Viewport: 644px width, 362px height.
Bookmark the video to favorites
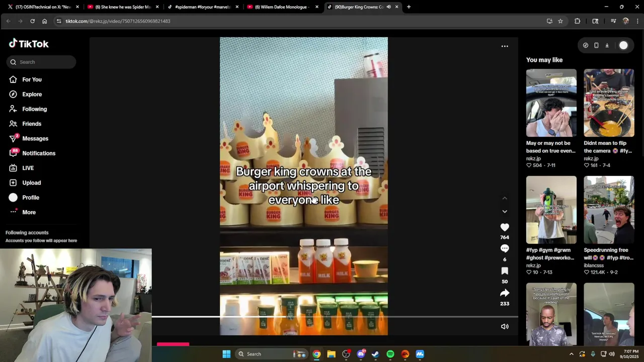505,271
